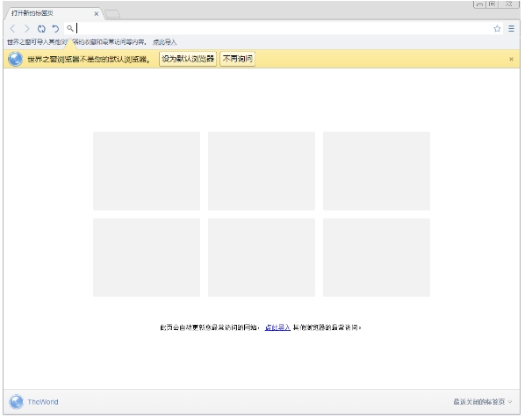Click TheWorld text label at bottom

[x=43, y=402]
